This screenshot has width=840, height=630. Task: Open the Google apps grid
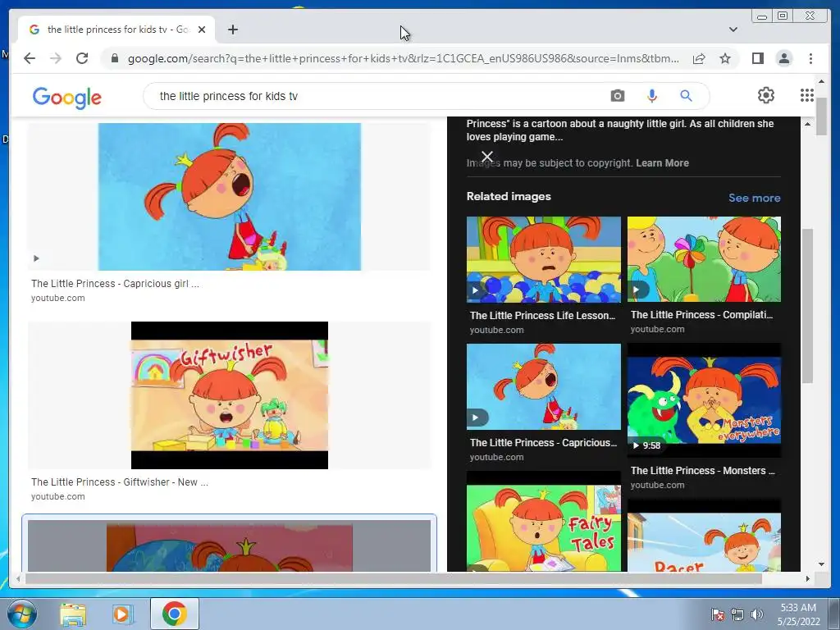[807, 95]
